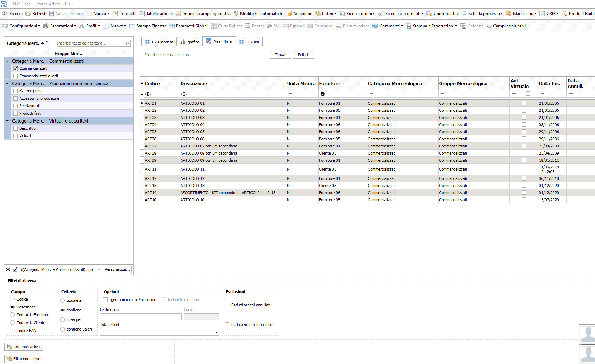Click the Colonne toolbar item
The height and width of the screenshot is (364, 595).
click(x=472, y=26)
